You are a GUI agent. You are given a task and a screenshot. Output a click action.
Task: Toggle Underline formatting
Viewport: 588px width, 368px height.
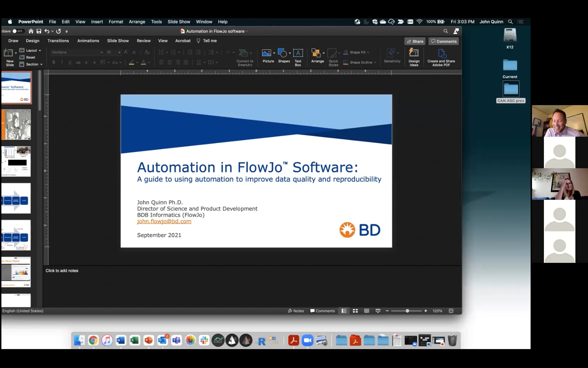70,62
